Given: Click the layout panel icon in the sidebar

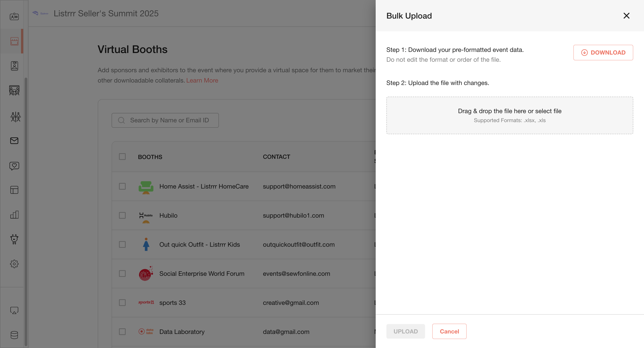Looking at the screenshot, I should (14, 190).
